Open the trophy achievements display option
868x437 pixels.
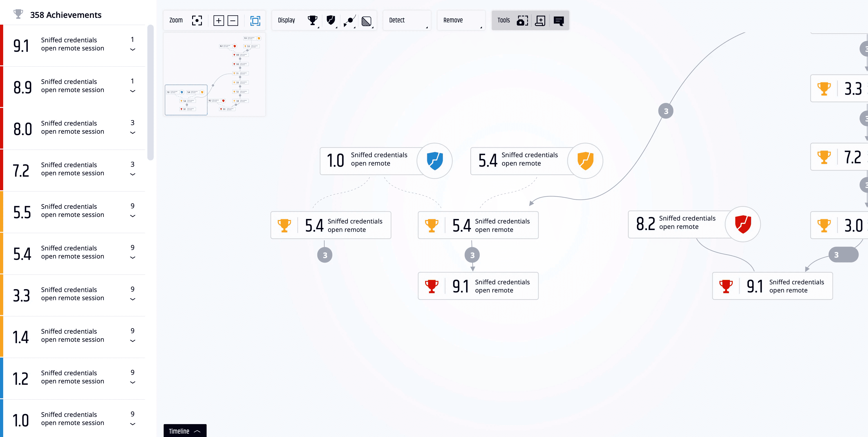[312, 20]
